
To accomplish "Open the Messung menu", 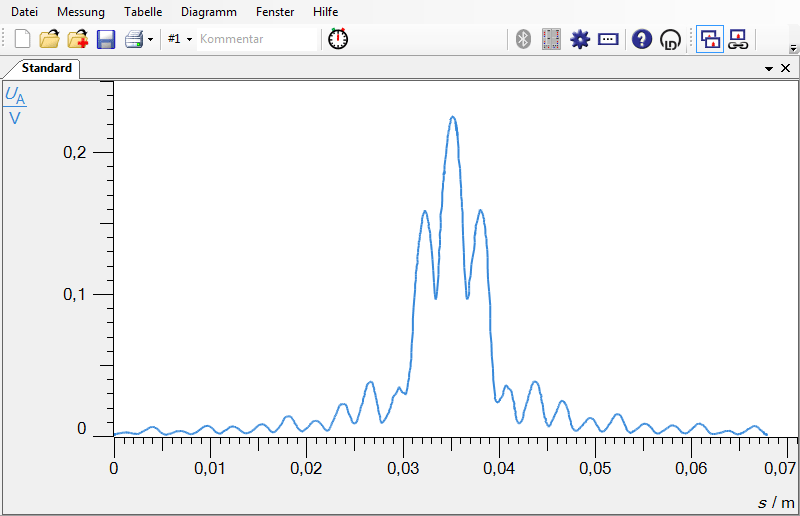I will (x=81, y=12).
